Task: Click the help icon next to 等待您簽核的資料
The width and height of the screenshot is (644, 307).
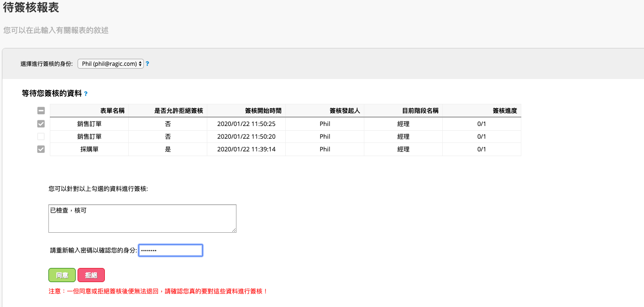Action: [x=86, y=94]
